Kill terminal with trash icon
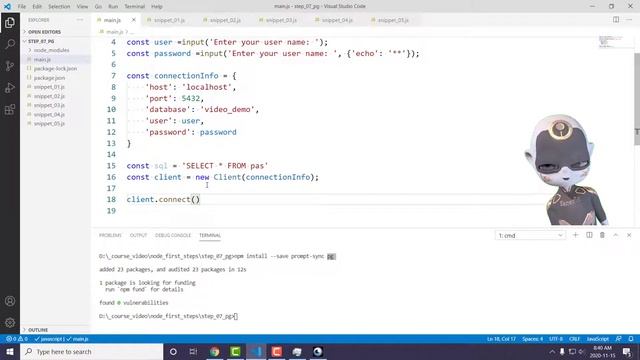640x360 pixels. click(x=602, y=235)
